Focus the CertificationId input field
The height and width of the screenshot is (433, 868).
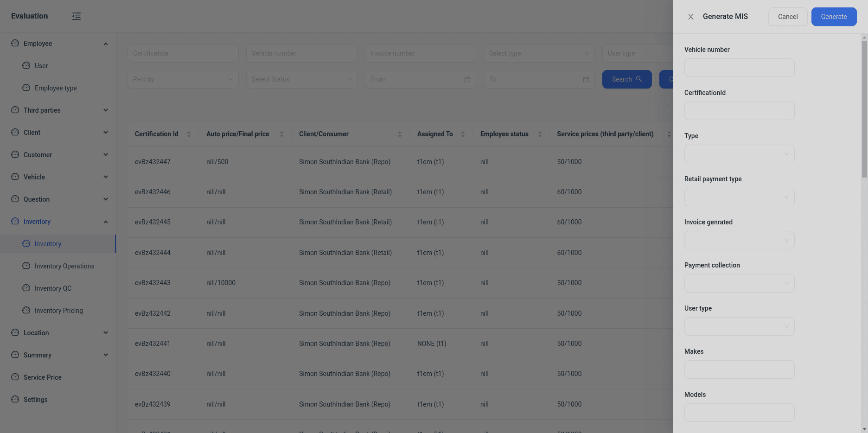739,111
